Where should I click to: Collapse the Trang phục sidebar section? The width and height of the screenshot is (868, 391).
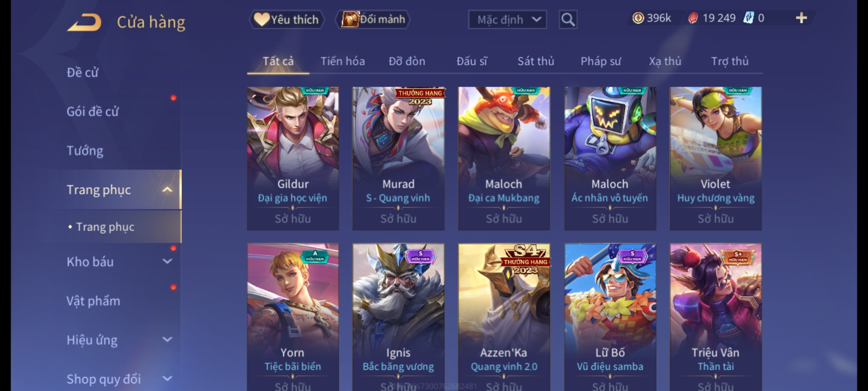coord(167,190)
